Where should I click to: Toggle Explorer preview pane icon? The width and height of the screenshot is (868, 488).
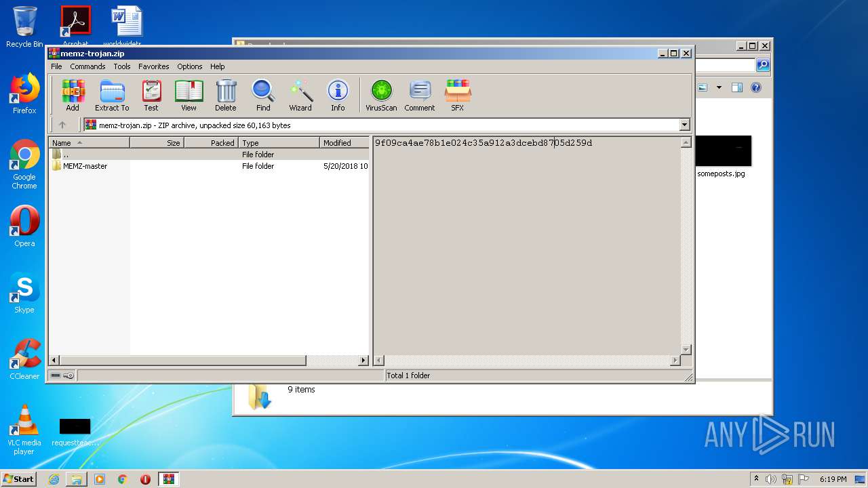[737, 87]
